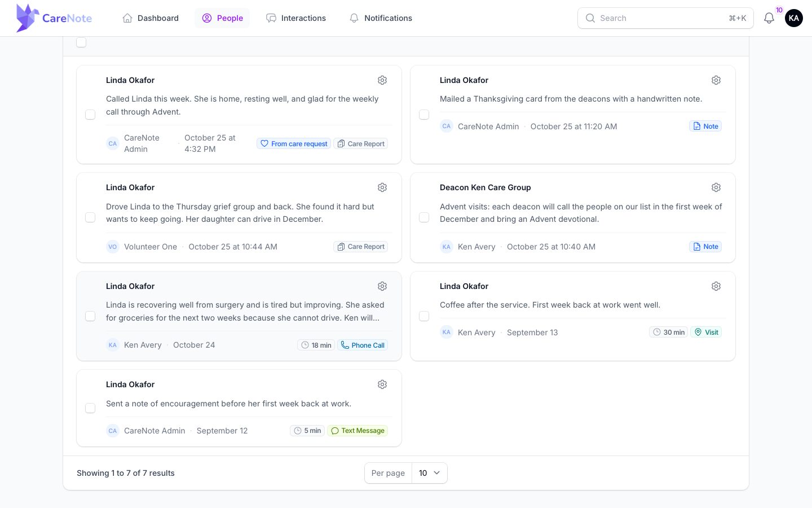Open settings gear on the weekly call care report

[x=382, y=80]
